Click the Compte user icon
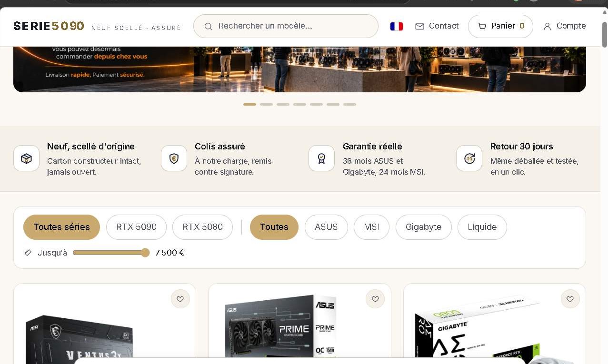This screenshot has width=608, height=364. [548, 26]
